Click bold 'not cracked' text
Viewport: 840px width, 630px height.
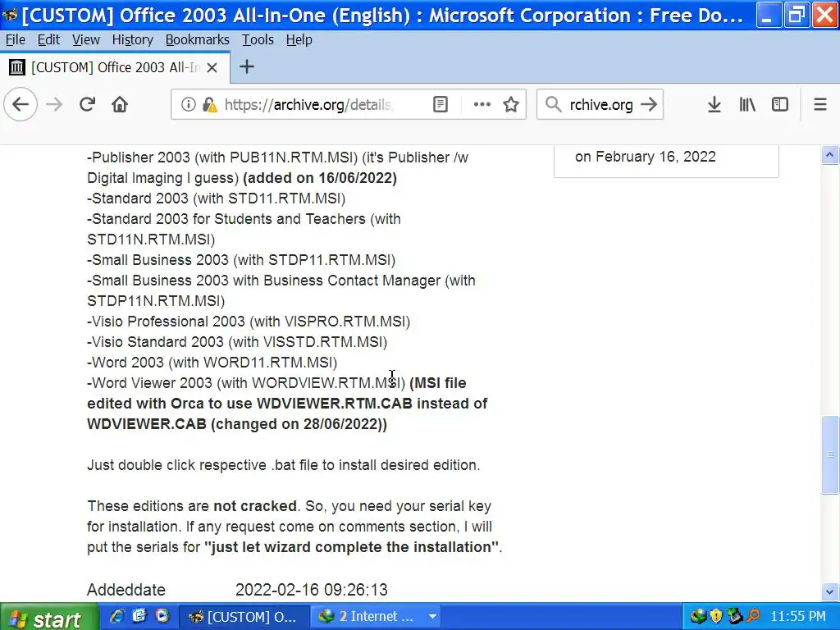click(x=254, y=506)
